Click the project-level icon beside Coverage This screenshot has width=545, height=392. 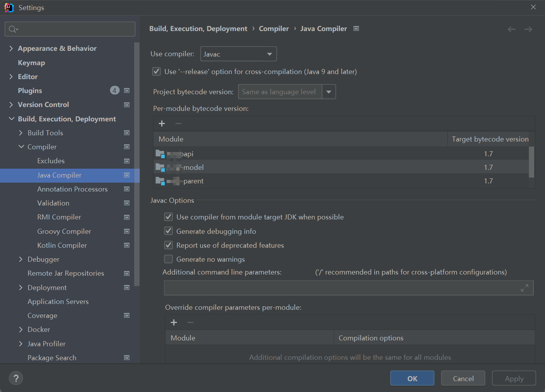[127, 316]
